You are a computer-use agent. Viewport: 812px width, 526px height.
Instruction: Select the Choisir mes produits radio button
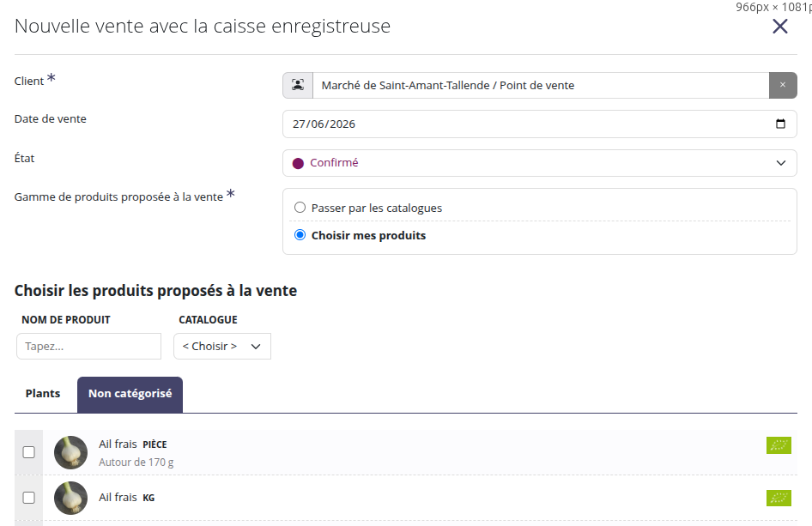click(x=300, y=235)
